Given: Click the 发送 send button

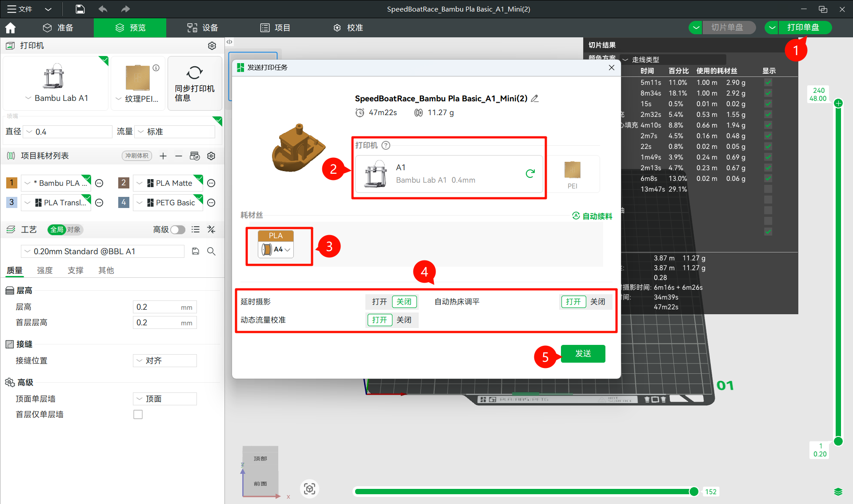Looking at the screenshot, I should 583,354.
